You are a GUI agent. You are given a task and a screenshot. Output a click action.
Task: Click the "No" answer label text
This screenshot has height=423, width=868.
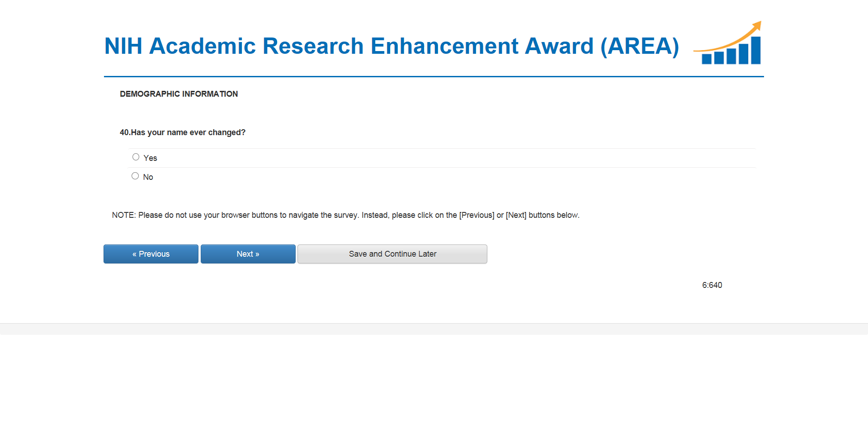tap(148, 177)
